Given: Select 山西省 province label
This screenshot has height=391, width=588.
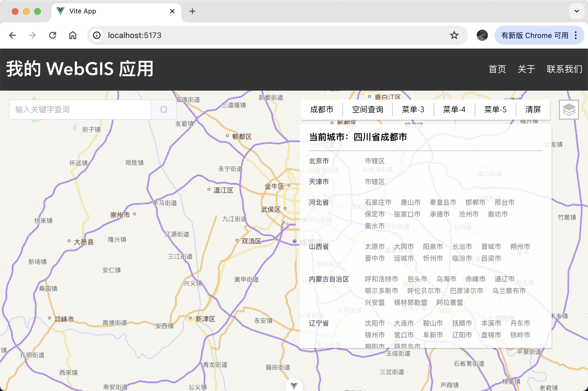Looking at the screenshot, I should tap(319, 247).
